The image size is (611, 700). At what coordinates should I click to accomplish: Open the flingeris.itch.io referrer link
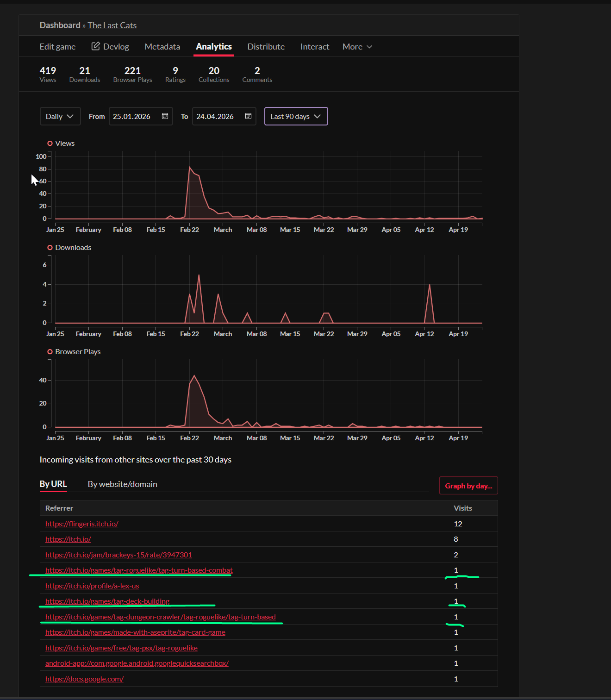(x=82, y=524)
